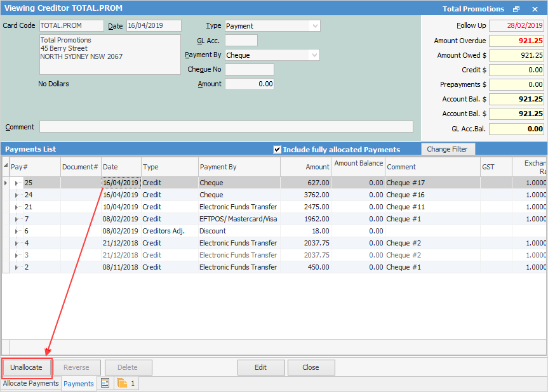Open the Type dropdown showing Payment

(314, 26)
